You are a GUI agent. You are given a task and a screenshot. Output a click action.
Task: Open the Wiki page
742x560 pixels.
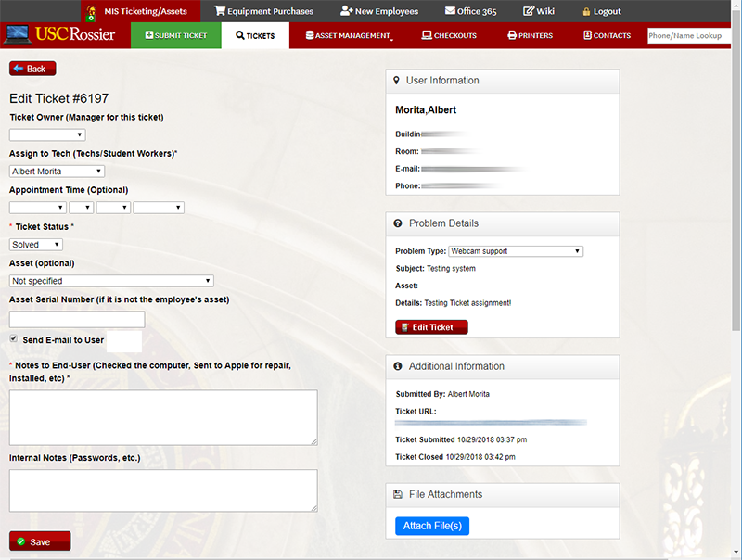click(539, 11)
